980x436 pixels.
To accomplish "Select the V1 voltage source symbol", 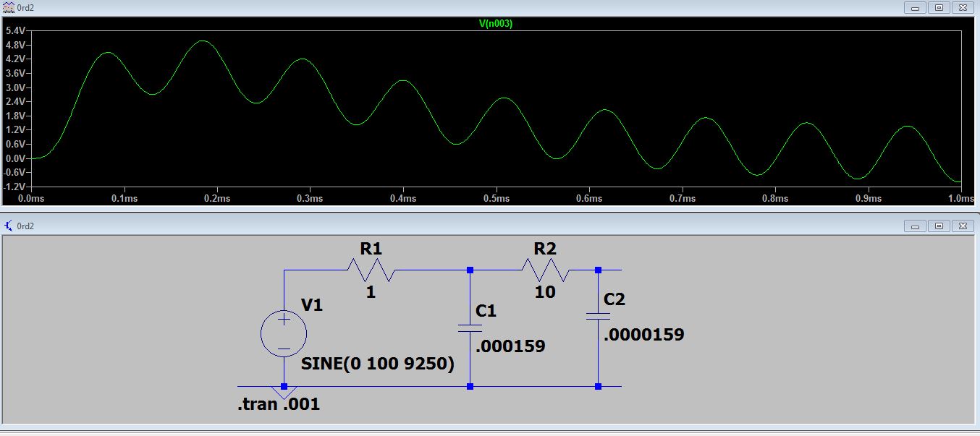I will pyautogui.click(x=284, y=334).
